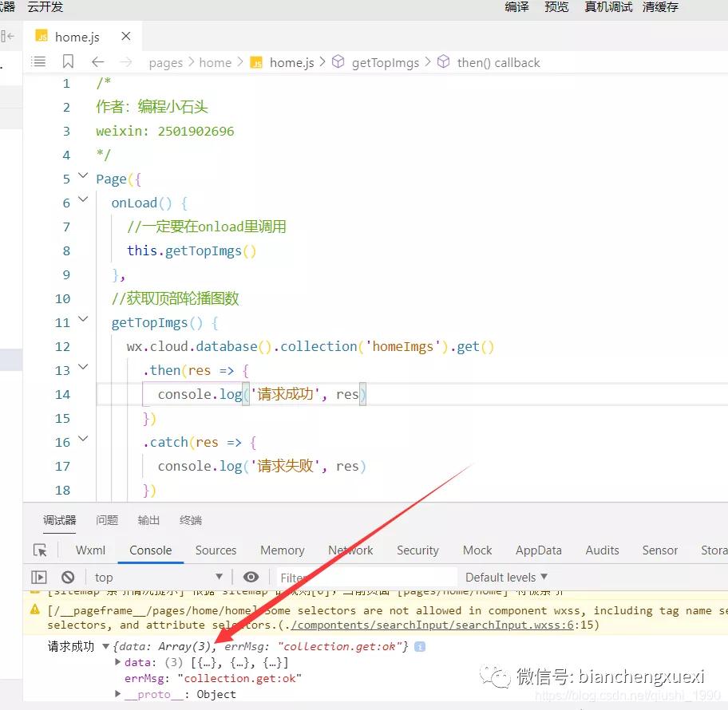Viewport: 728px width, 710px height.
Task: Clear console with the circle-slash icon
Action: tap(68, 577)
